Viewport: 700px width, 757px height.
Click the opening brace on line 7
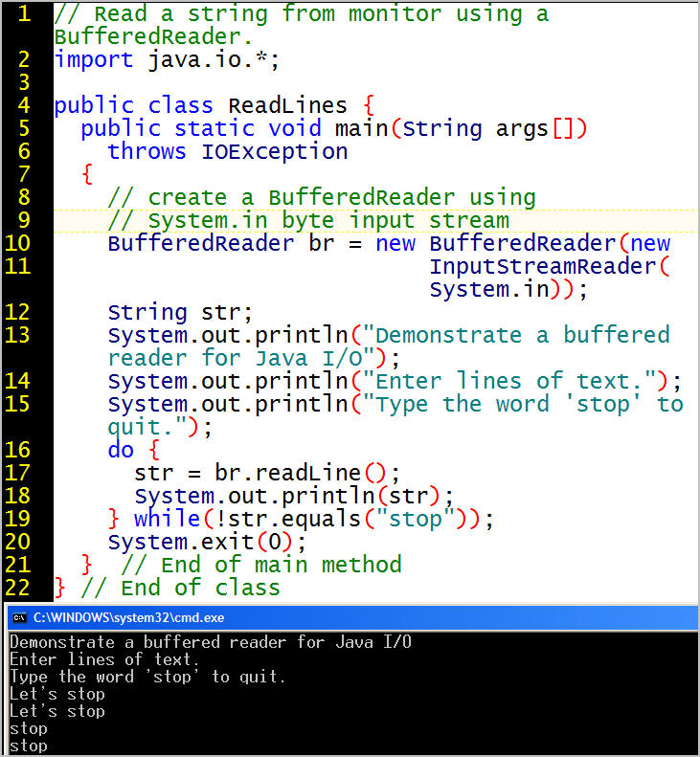(x=87, y=174)
